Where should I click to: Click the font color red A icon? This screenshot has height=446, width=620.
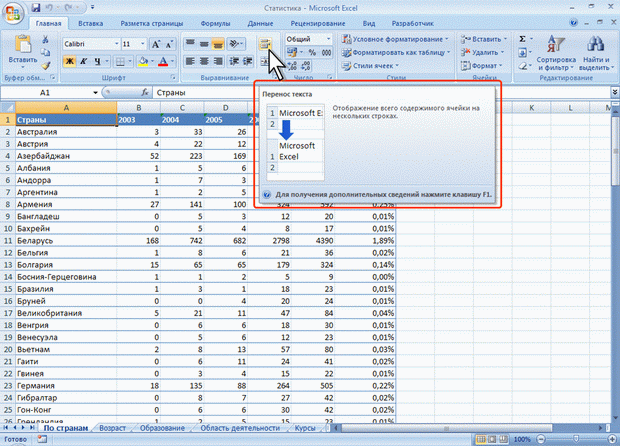(x=163, y=61)
